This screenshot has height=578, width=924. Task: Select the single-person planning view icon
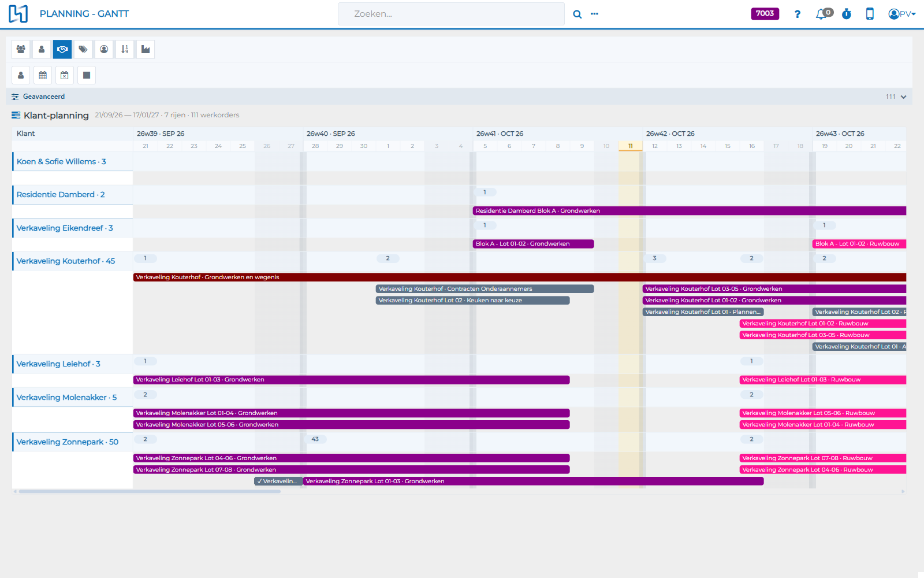coord(42,50)
